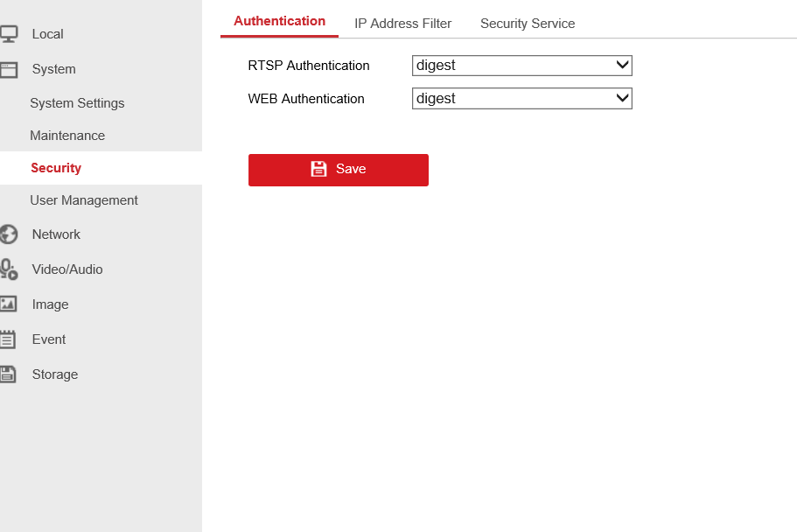Open the WEB Authentication dropdown

[522, 98]
